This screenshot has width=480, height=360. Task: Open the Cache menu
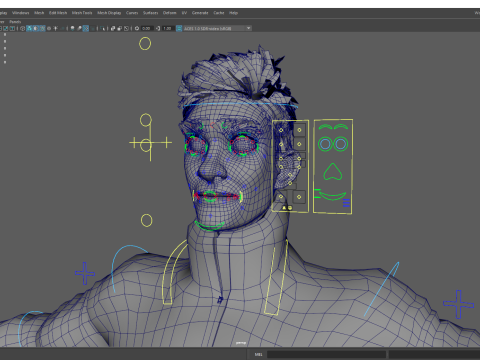click(219, 13)
